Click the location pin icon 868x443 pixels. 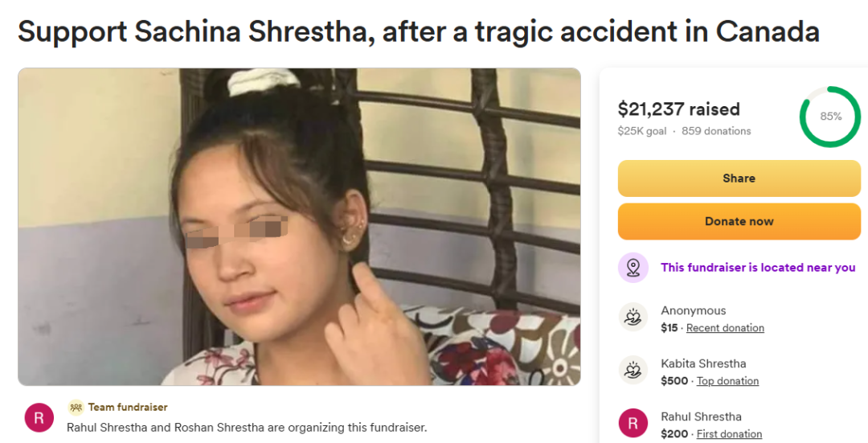click(x=633, y=268)
